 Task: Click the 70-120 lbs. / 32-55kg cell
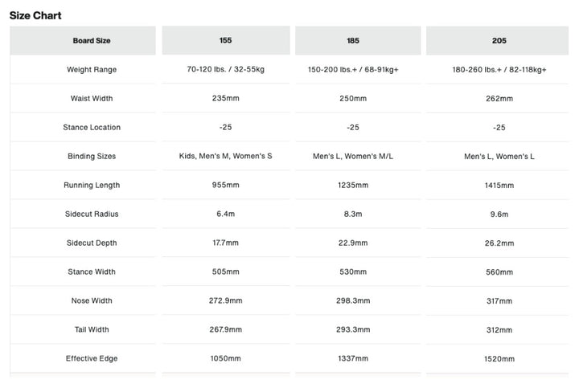coord(226,69)
